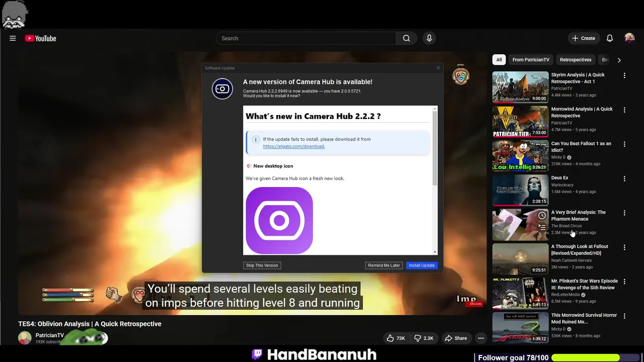
Task: Like the video (73K)
Action: 395,338
